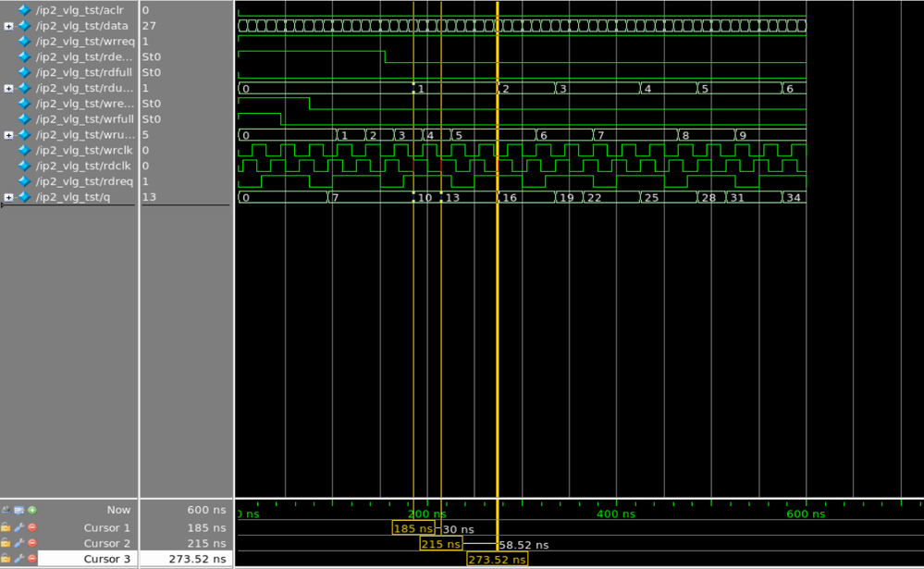Select the /ip2_vlg_tst/q signal name
Screen dimensions: 924x569
[73, 197]
